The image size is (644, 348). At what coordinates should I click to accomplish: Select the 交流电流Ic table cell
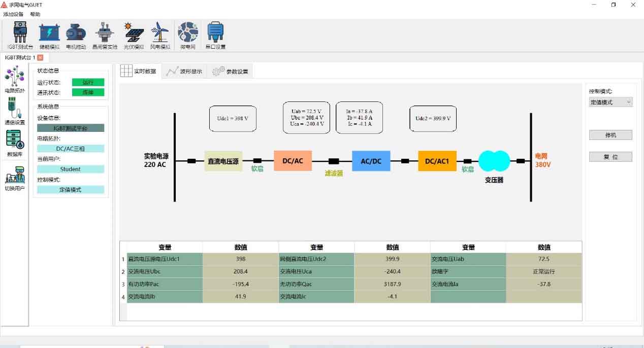tap(316, 296)
